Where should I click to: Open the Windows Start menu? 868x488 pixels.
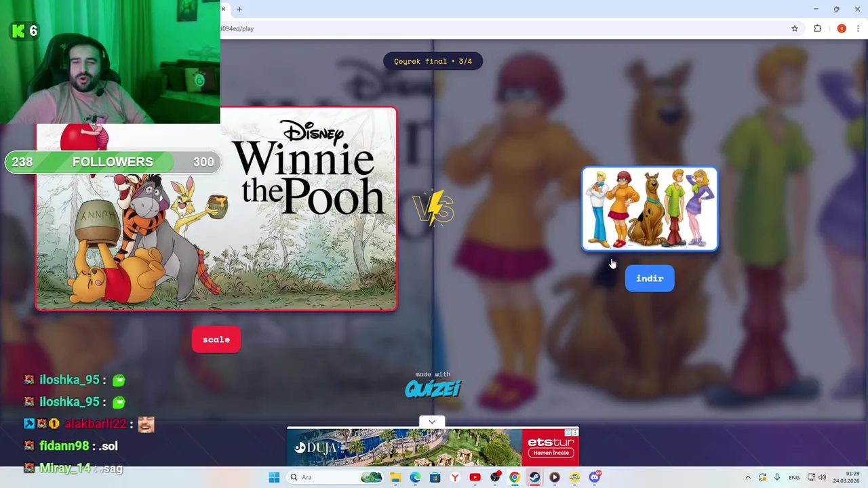274,477
